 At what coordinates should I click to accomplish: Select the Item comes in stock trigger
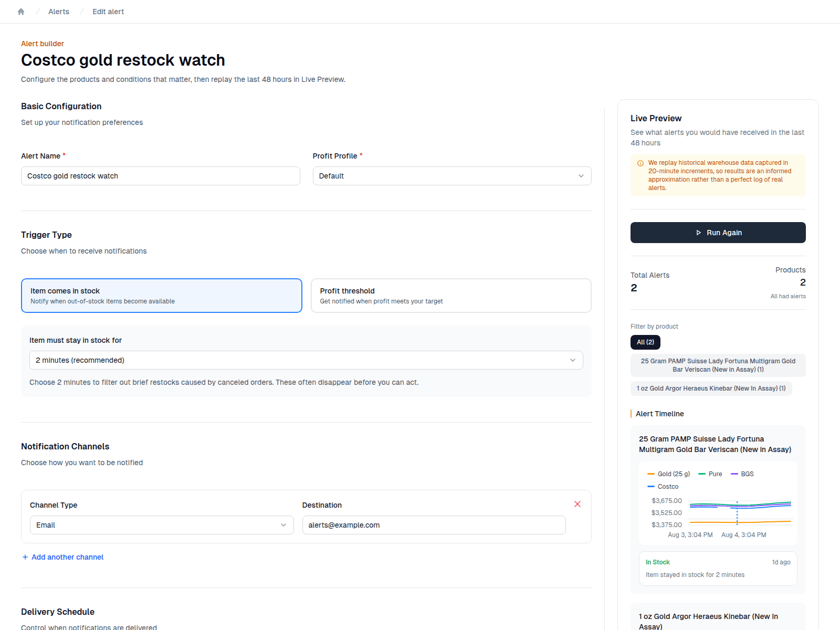coord(162,296)
